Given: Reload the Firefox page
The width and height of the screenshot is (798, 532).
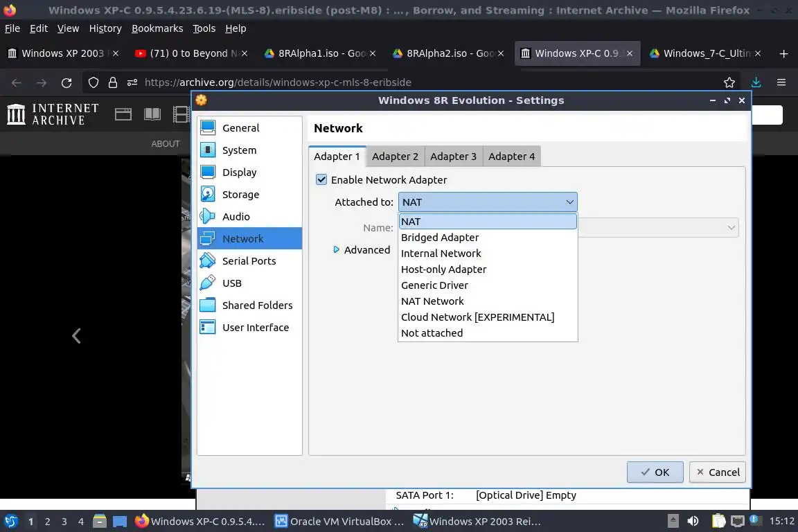Looking at the screenshot, I should coord(66,82).
